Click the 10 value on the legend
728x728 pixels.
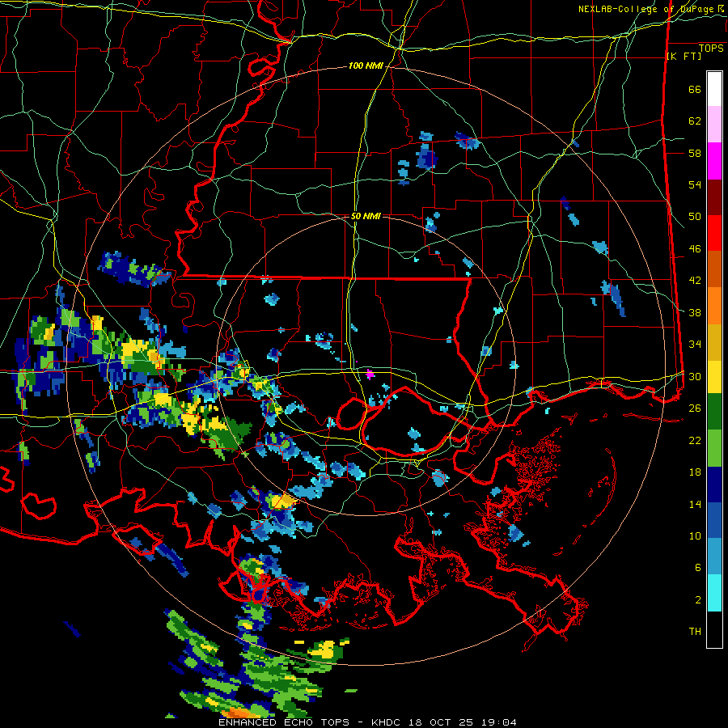tap(695, 535)
